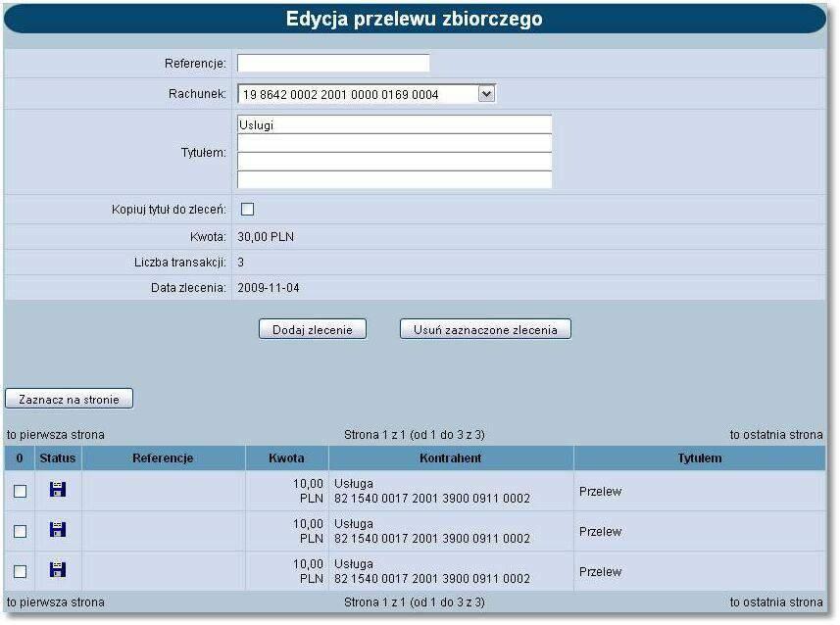This screenshot has height=625, width=840.
Task: Click 'Usługa' contractor in second row
Action: pyautogui.click(x=354, y=524)
